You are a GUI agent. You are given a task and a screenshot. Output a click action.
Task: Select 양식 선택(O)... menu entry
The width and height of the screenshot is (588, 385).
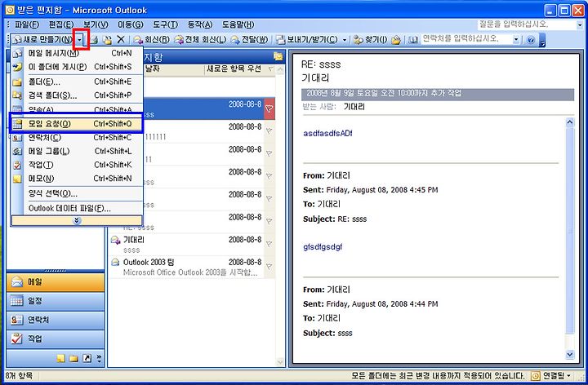click(x=77, y=193)
